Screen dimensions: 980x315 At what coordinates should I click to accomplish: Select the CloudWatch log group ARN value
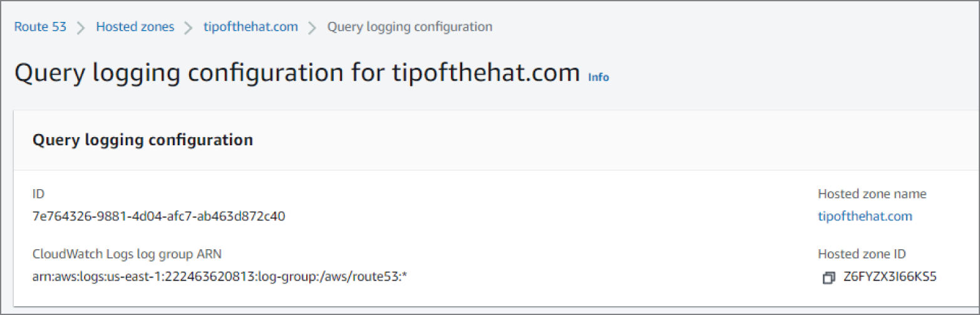220,277
